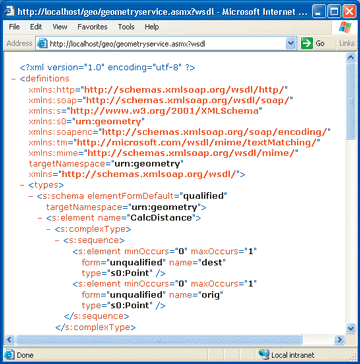
Task: Open the File menu
Action: pyautogui.click(x=14, y=27)
